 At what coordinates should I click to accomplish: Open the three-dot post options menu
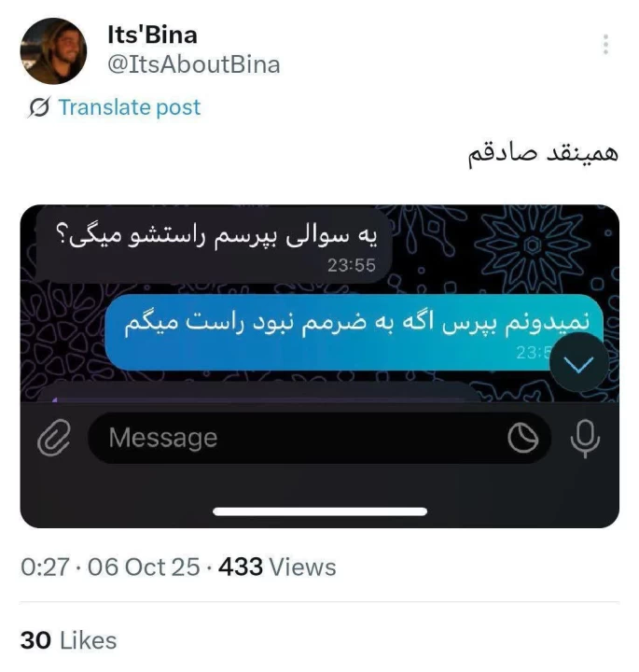pos(605,44)
